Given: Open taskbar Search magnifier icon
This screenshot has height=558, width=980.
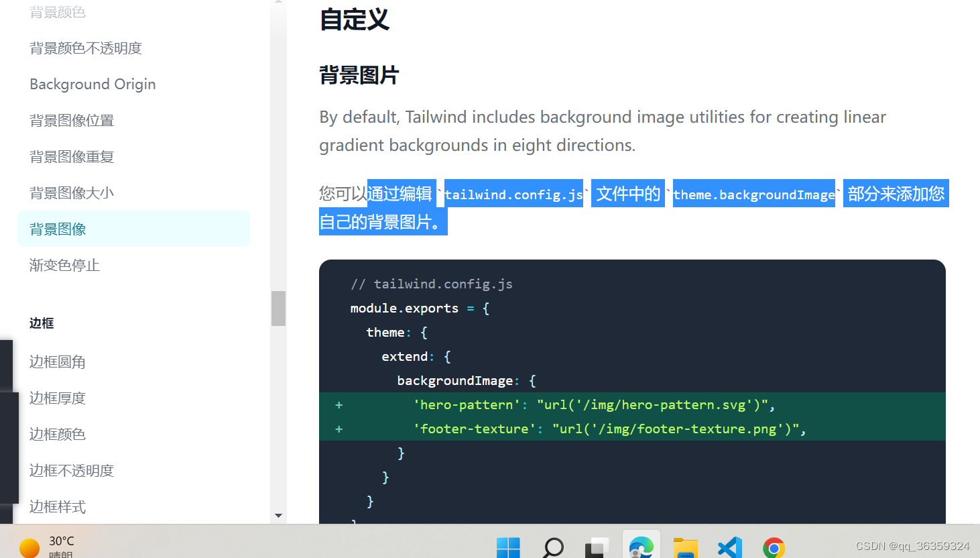Looking at the screenshot, I should pyautogui.click(x=553, y=548).
